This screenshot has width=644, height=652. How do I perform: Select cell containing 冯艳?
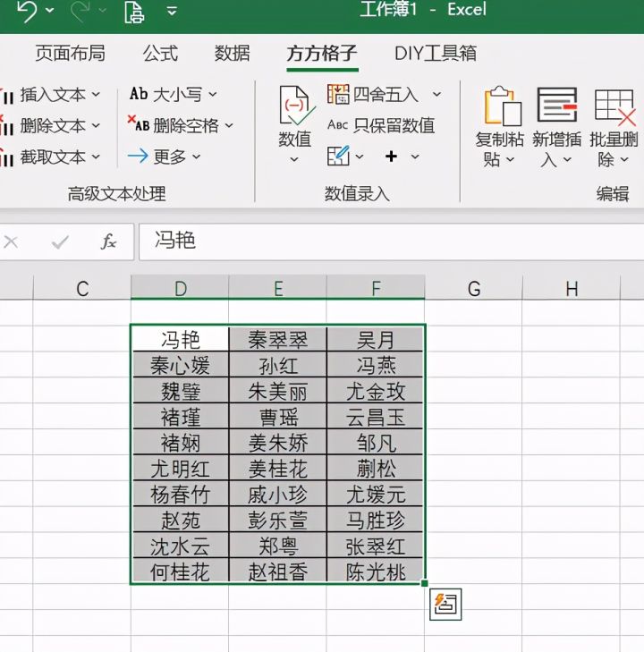click(180, 339)
